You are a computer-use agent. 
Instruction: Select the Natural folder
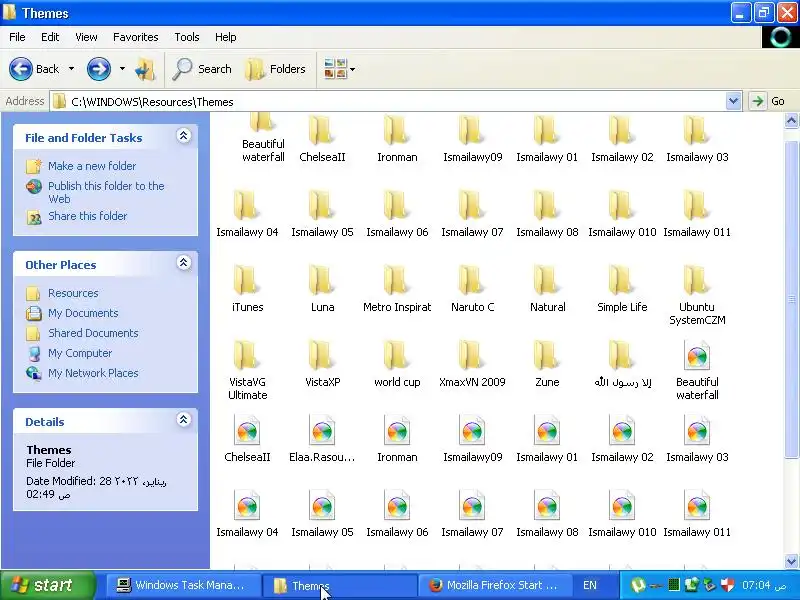[x=547, y=288]
